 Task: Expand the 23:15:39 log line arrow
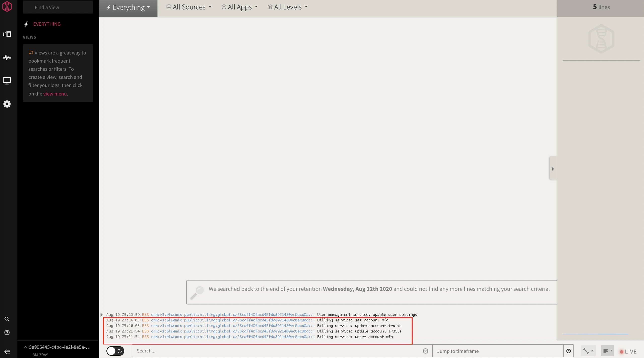point(102,315)
